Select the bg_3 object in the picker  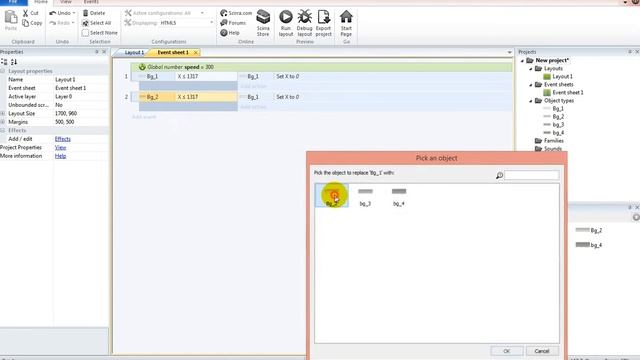click(x=365, y=196)
